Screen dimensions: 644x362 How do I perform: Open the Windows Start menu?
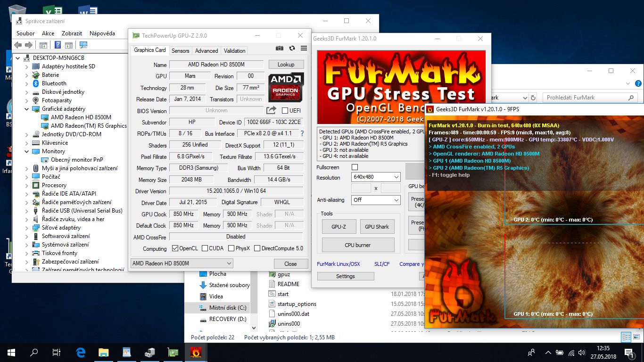pyautogui.click(x=11, y=352)
